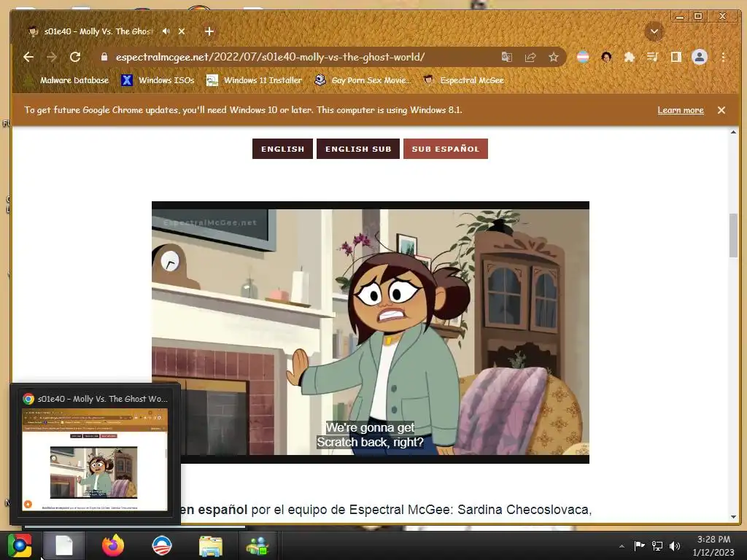Select the SUB ESPAÑOL button

coord(446,149)
